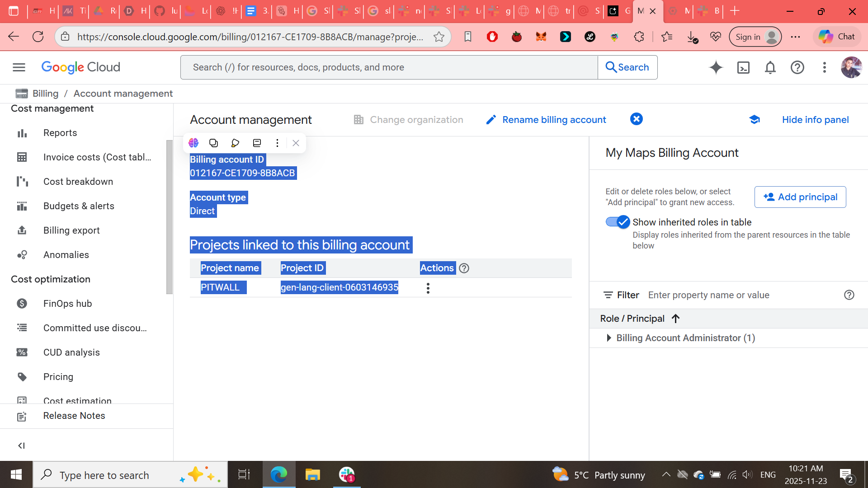The height and width of the screenshot is (488, 868).
Task: Focus the roles Filter input field
Action: point(741,295)
